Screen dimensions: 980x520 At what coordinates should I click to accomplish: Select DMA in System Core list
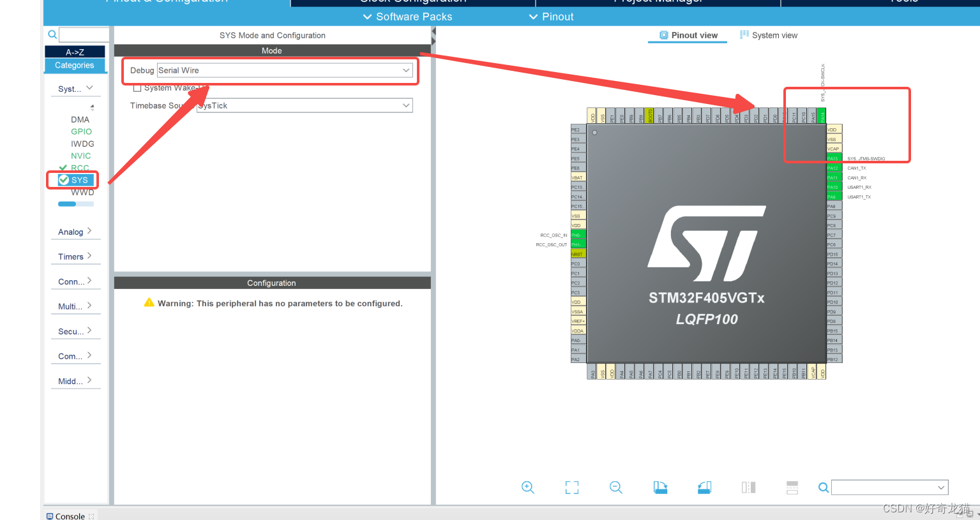coord(80,119)
